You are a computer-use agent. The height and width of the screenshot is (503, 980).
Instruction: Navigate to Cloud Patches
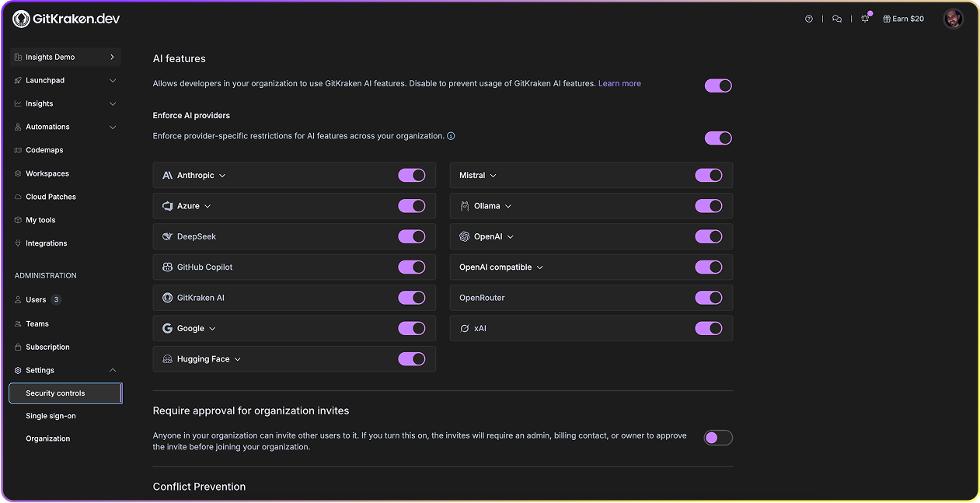coord(51,196)
